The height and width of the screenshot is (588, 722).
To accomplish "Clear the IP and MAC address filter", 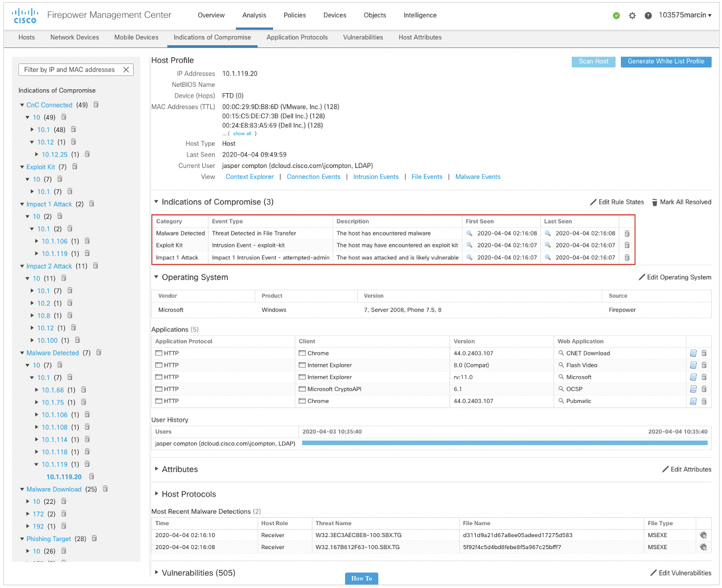I will pyautogui.click(x=126, y=70).
